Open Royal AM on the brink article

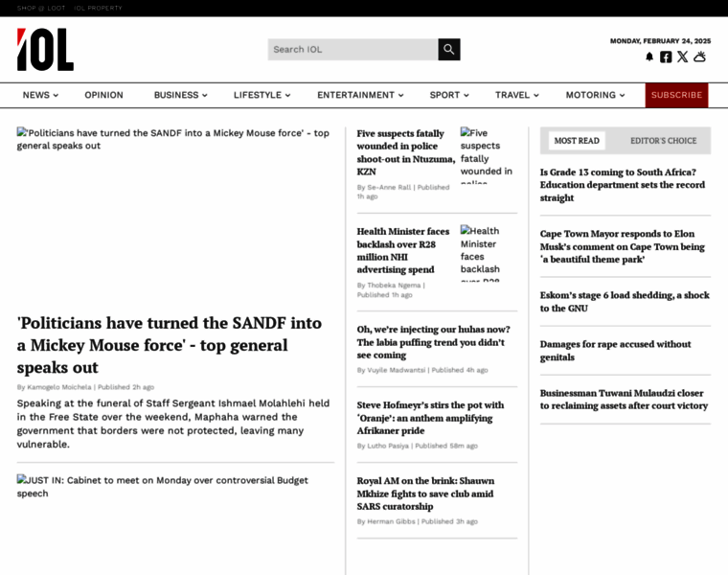point(425,494)
